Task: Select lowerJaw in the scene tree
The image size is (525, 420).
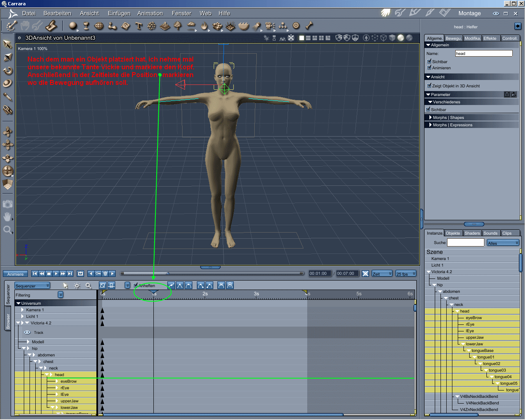Action: 474,344
